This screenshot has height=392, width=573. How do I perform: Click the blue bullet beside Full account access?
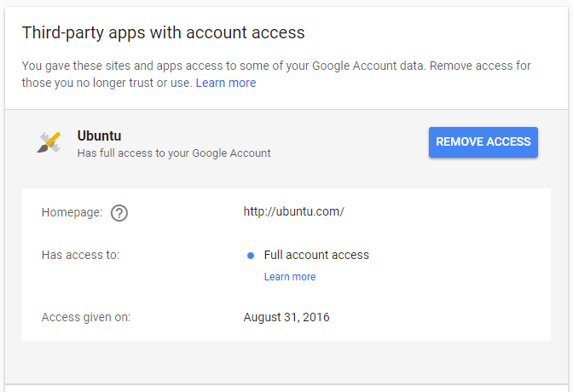(x=250, y=255)
